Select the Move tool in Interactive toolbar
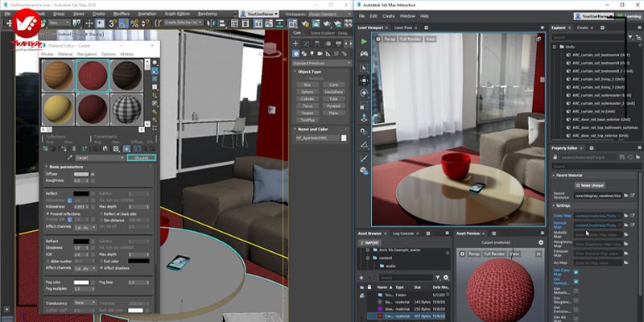 pos(364,80)
